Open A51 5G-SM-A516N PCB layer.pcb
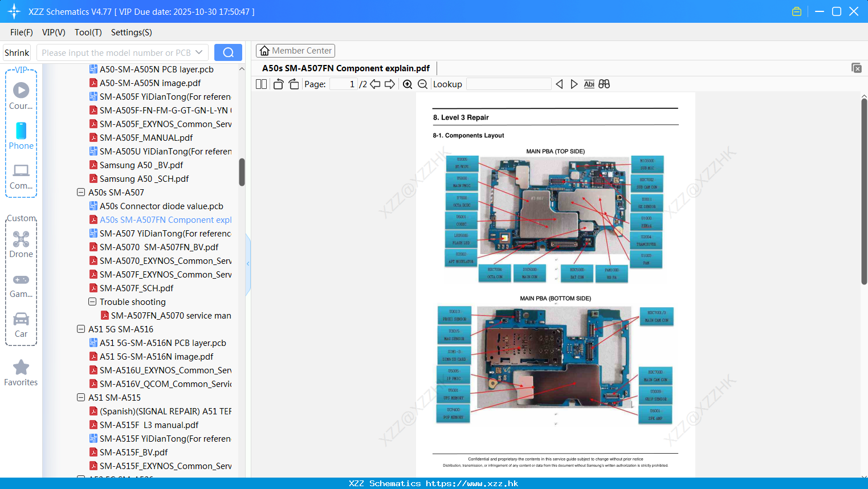 click(x=163, y=343)
